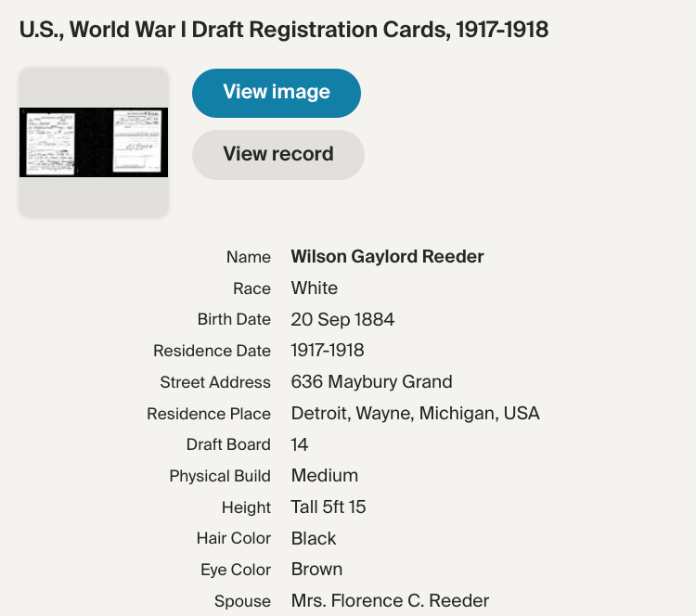Click the World War I Draft Registration Cards title
This screenshot has height=616, width=696.
pyautogui.click(x=284, y=30)
